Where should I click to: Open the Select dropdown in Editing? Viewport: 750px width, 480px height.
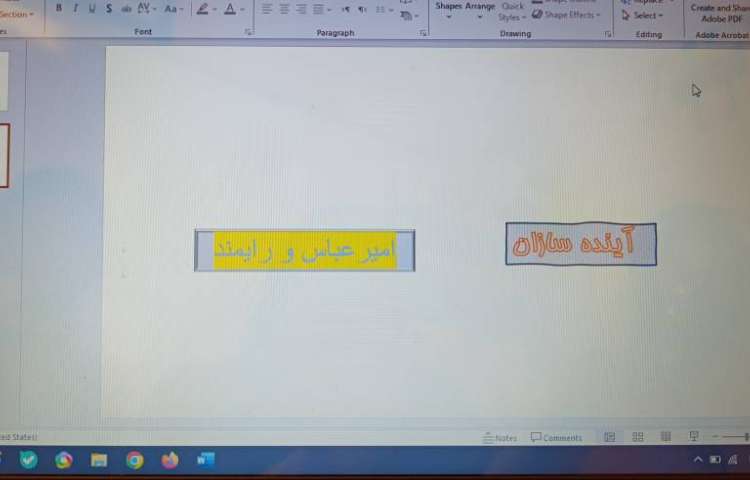click(x=645, y=15)
